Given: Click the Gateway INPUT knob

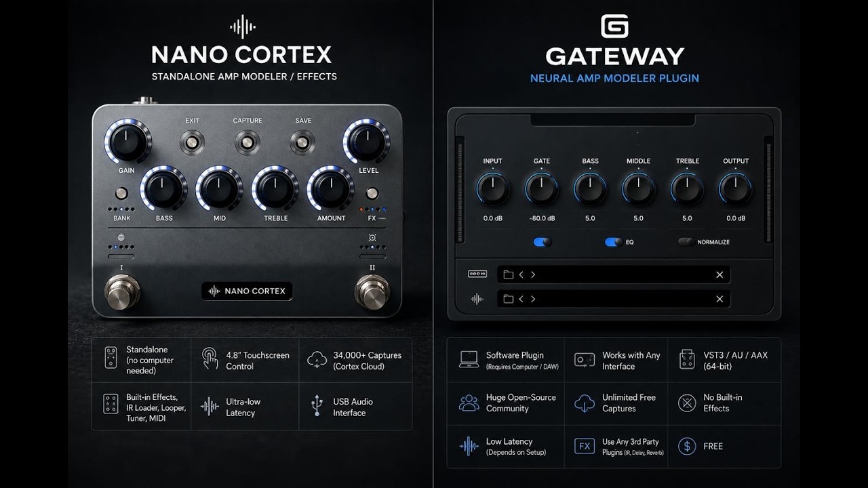Looking at the screenshot, I should click(492, 189).
